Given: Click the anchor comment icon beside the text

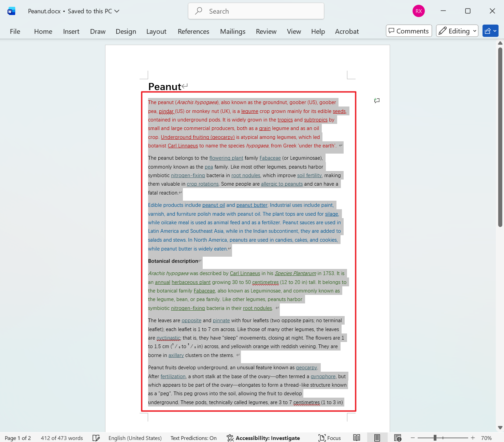Looking at the screenshot, I should [x=377, y=100].
